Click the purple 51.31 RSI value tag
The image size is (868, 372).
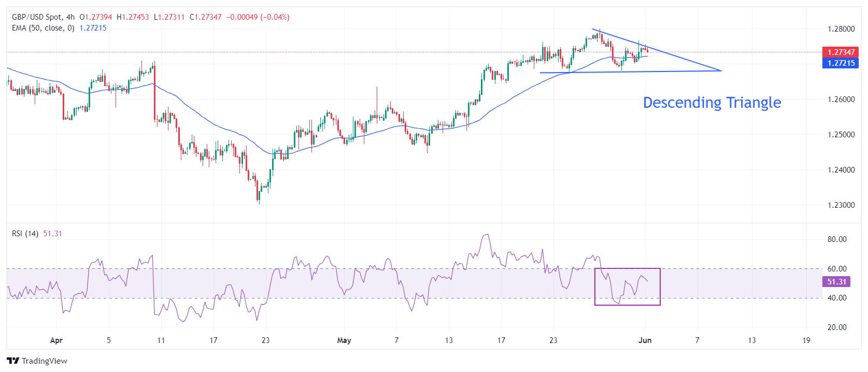coord(836,282)
